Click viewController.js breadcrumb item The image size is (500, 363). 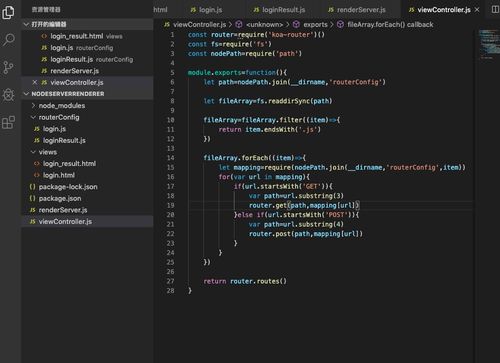199,24
